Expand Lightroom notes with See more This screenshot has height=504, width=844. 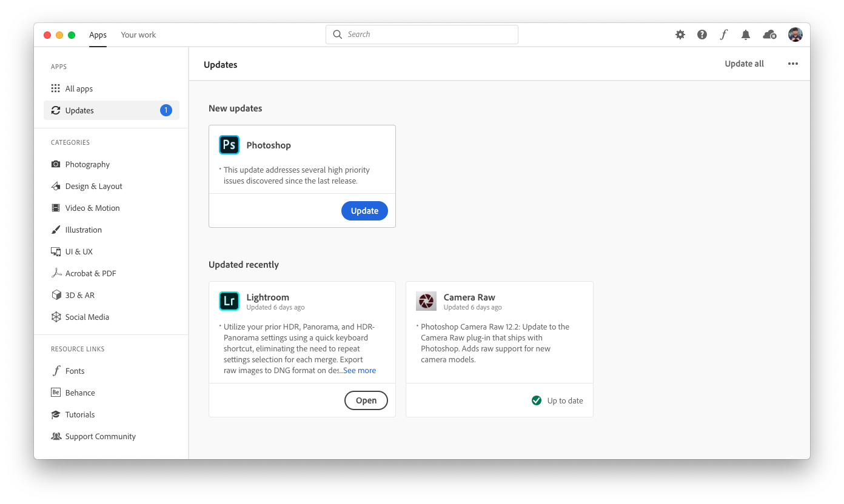point(360,371)
